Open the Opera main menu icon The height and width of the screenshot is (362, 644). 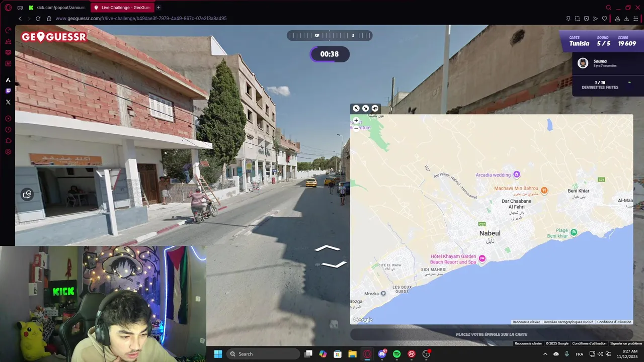[x=8, y=8]
